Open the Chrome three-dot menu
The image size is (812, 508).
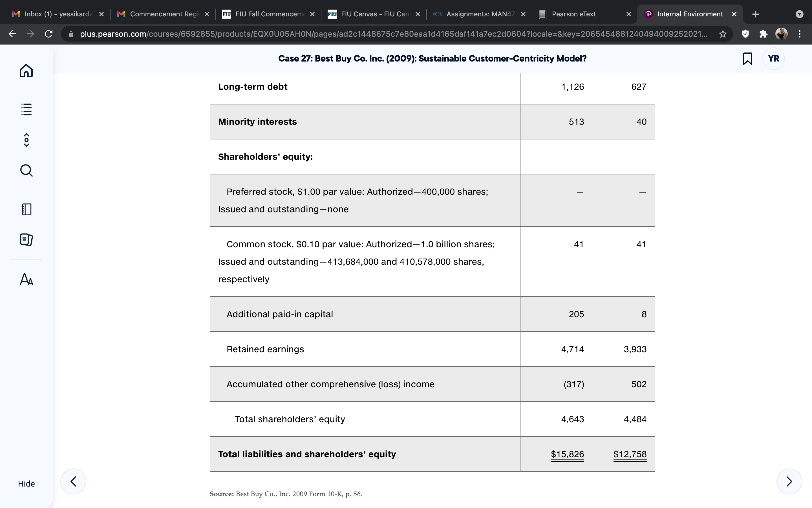(800, 34)
